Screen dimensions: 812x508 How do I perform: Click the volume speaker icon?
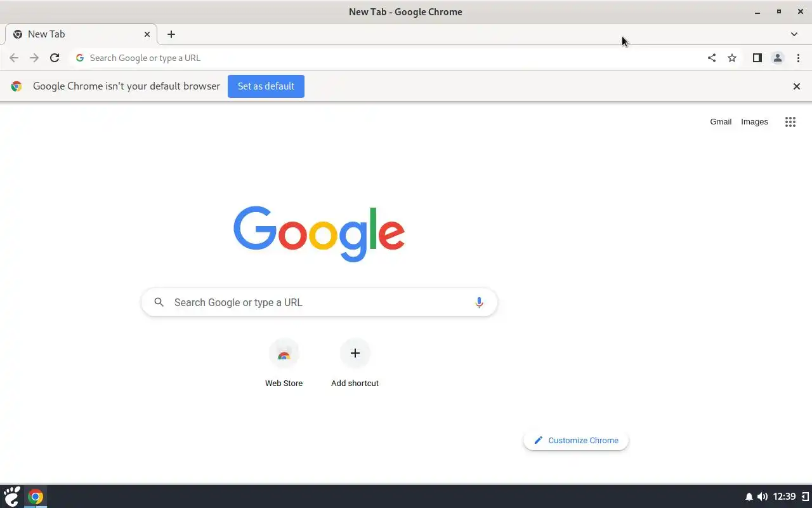click(x=762, y=497)
